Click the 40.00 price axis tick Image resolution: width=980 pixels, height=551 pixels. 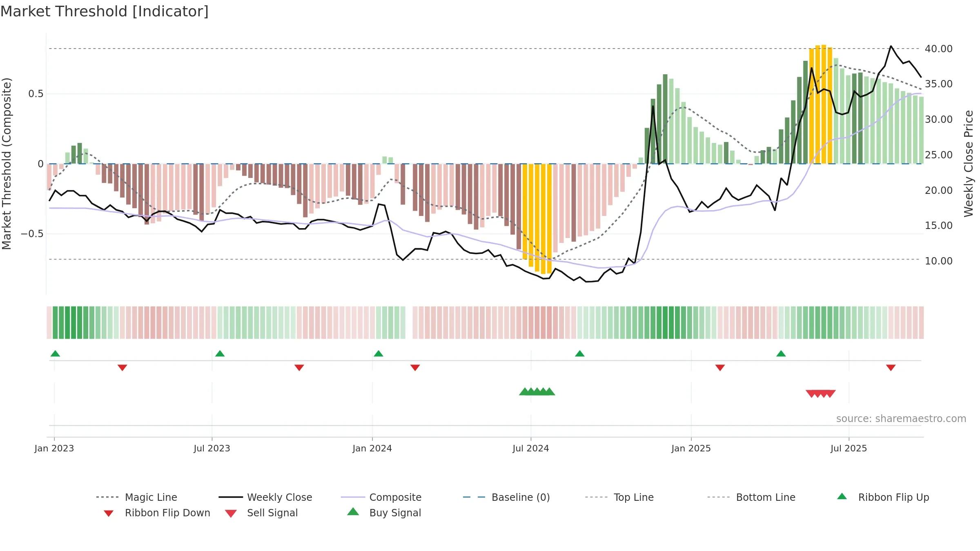(x=939, y=49)
